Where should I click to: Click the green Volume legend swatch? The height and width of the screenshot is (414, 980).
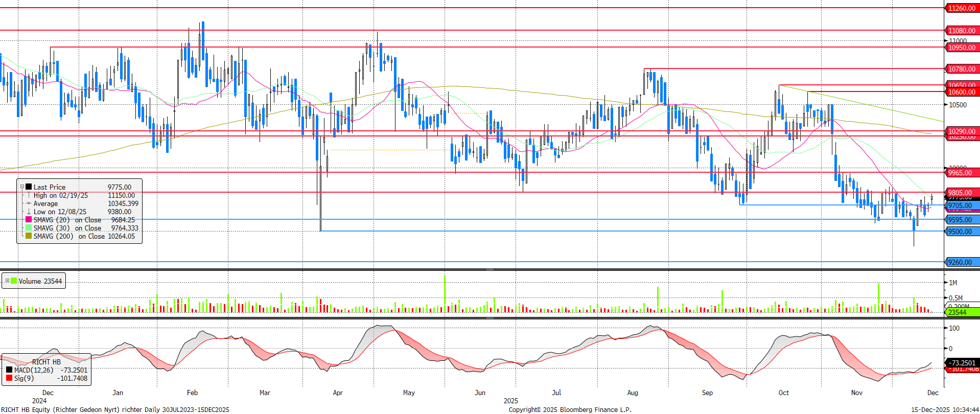[14, 281]
